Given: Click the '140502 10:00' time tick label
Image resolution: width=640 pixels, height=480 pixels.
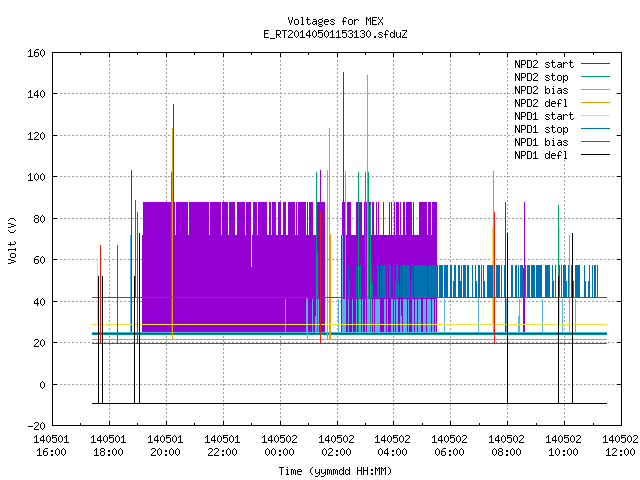Looking at the screenshot, I should [563, 446].
